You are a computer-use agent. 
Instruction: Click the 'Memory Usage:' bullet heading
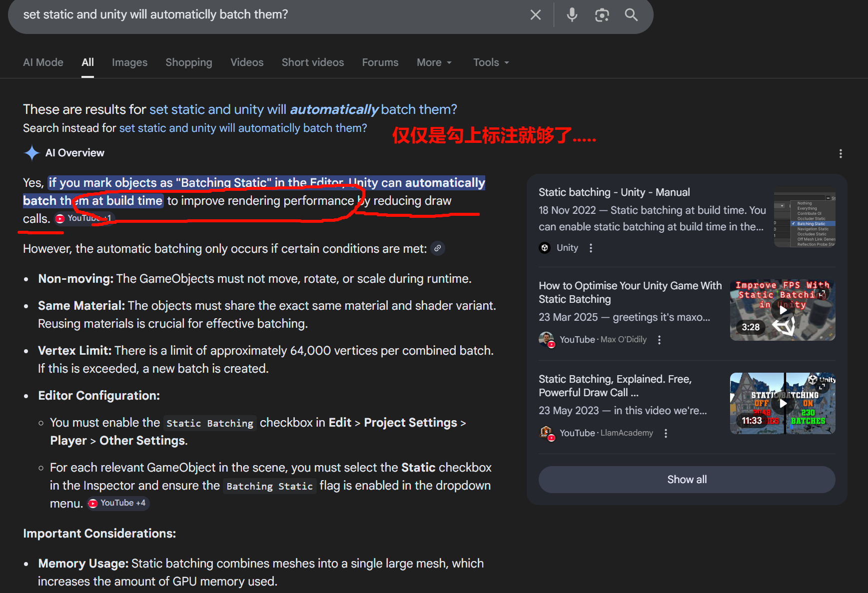click(x=83, y=564)
